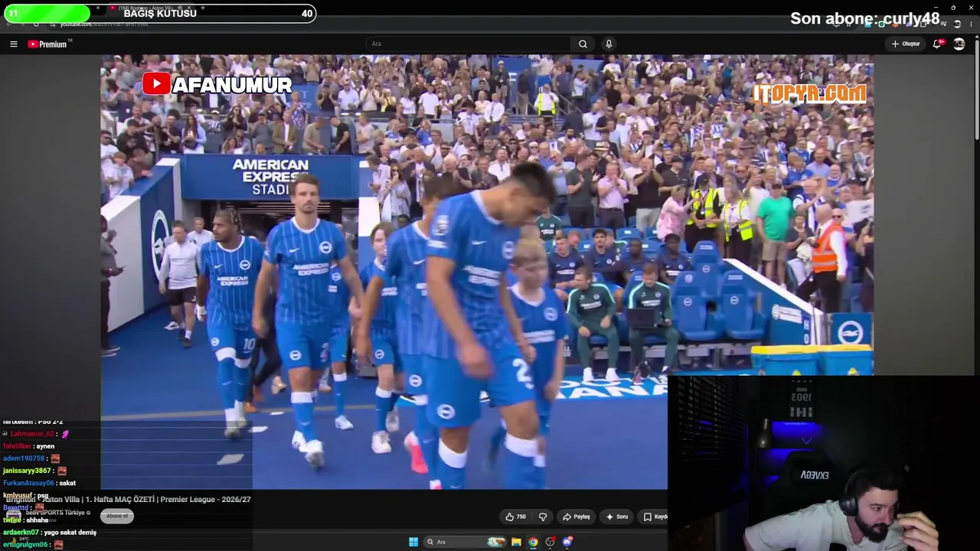Screen dimensions: 980x551
Task: Open Chrome's three-dot menu
Action: pyautogui.click(x=972, y=24)
